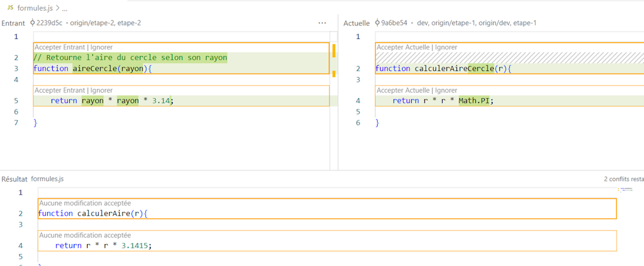644x266 pixels.
Task: Click line number 4 in Actuelle gutter
Action: tap(358, 101)
